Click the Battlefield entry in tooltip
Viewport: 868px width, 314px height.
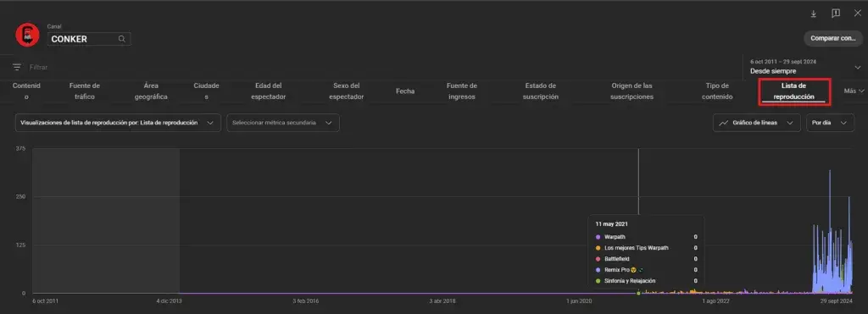(646, 259)
